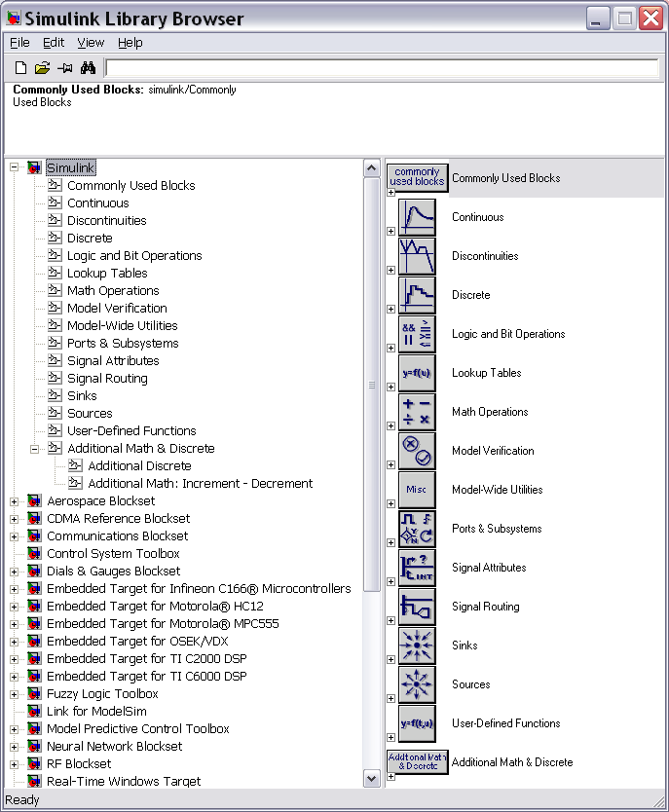Viewport: 669px width, 812px height.
Task: Select the Additional Math & Discrete icon
Action: pos(418,761)
